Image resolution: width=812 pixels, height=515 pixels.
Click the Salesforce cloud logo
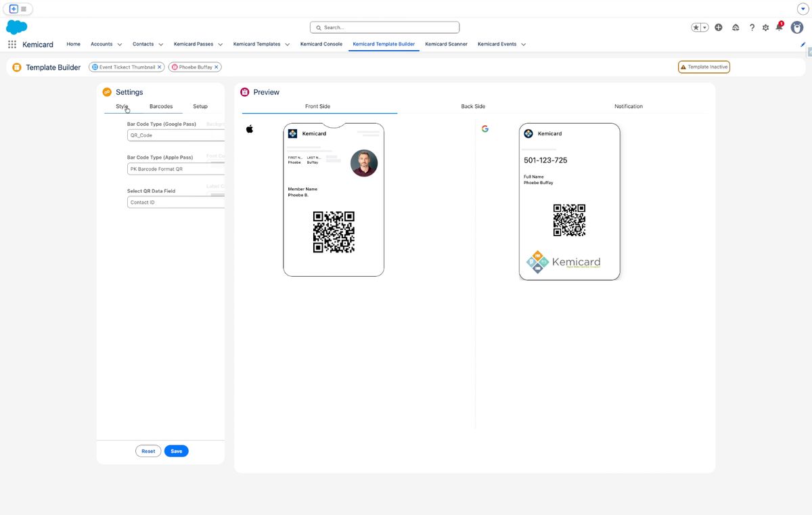[x=16, y=27]
